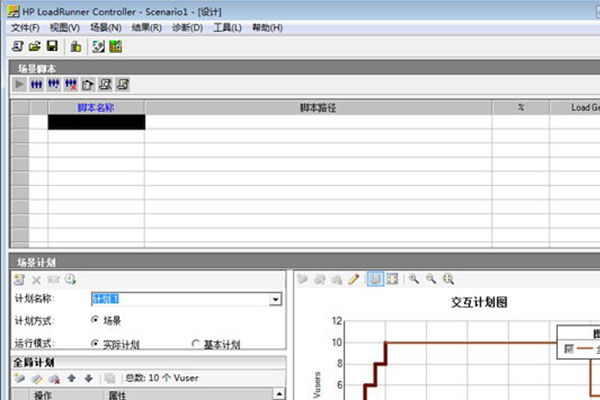The height and width of the screenshot is (400, 600).
Task: Select the 基本计划 run mode radio button
Action: coord(196,343)
